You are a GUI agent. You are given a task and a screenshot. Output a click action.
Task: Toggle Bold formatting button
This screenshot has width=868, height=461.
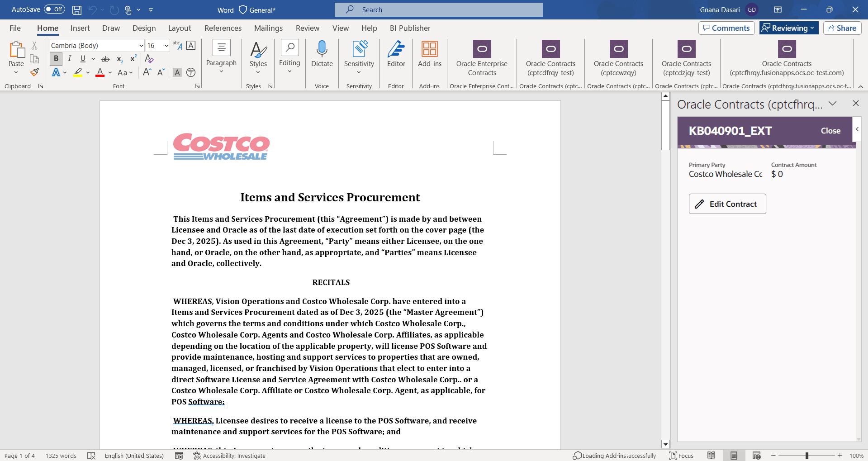pos(56,59)
